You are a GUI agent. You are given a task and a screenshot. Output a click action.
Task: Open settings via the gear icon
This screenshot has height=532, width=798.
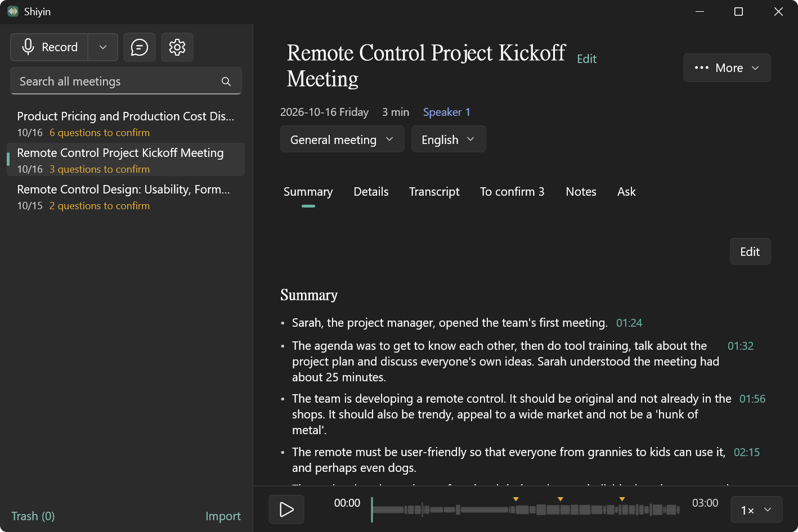177,47
